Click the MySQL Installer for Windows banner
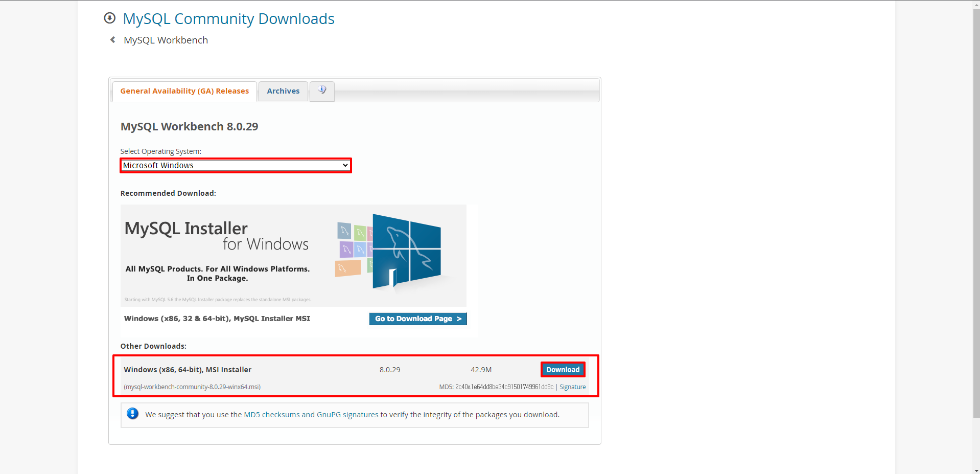This screenshot has width=980, height=474. click(x=293, y=256)
